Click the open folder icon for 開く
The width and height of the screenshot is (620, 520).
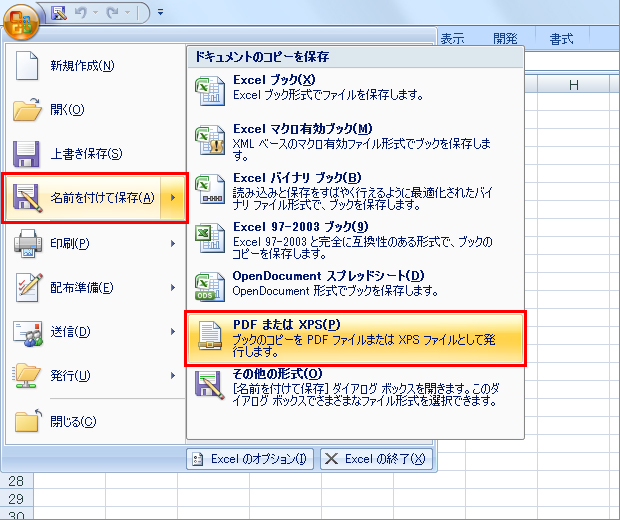pos(27,109)
